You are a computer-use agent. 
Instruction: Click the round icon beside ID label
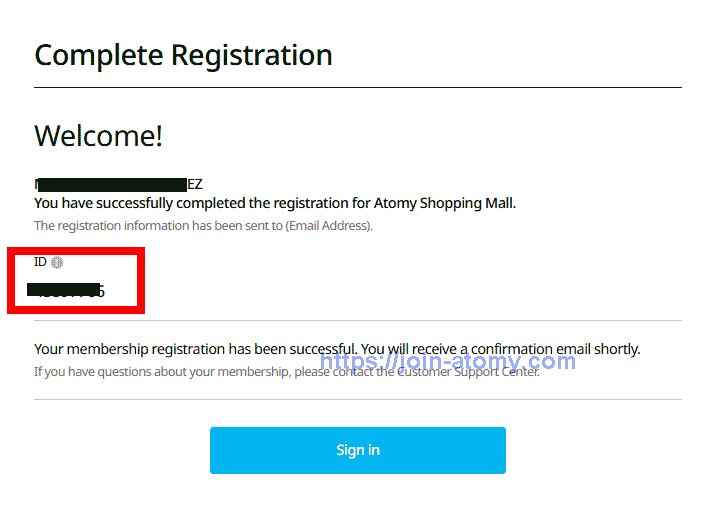[x=57, y=262]
